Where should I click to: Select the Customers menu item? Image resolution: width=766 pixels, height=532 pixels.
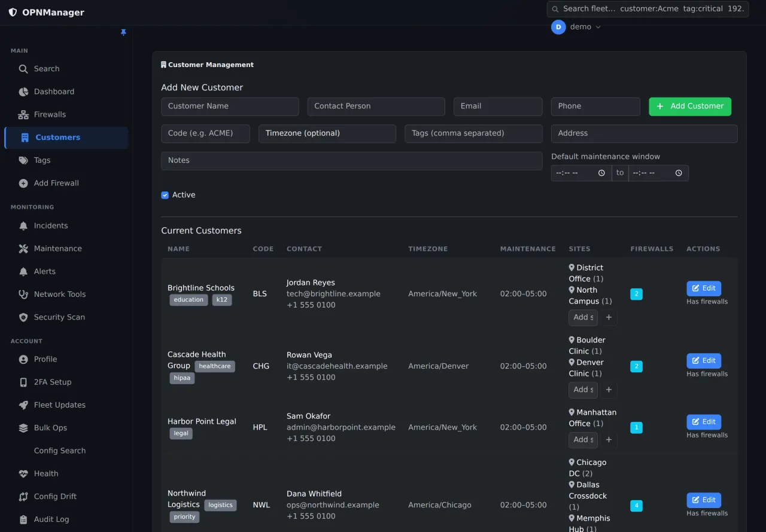point(66,138)
